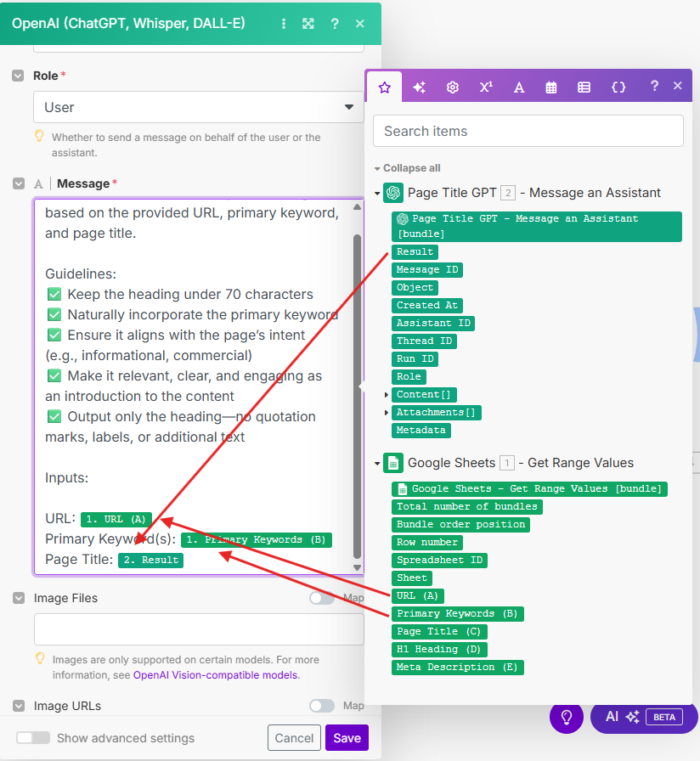Select the Message ID variable pill
This screenshot has height=761, width=700.
426,270
